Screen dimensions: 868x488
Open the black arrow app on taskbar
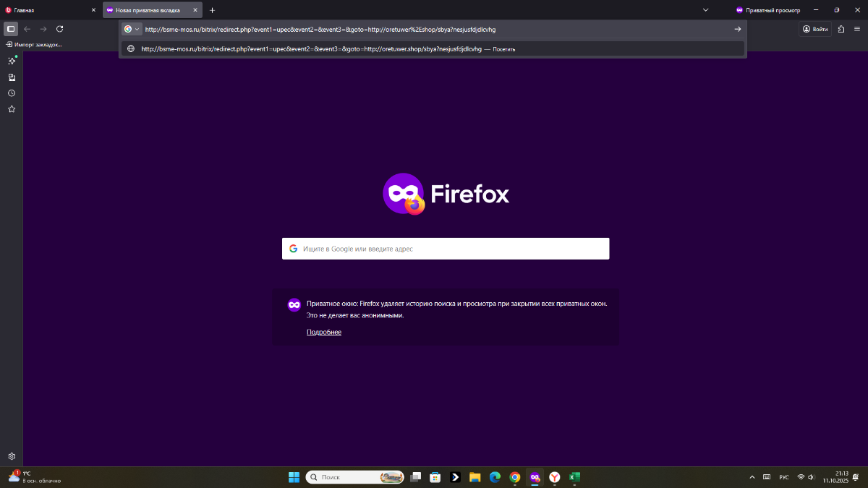tap(455, 477)
